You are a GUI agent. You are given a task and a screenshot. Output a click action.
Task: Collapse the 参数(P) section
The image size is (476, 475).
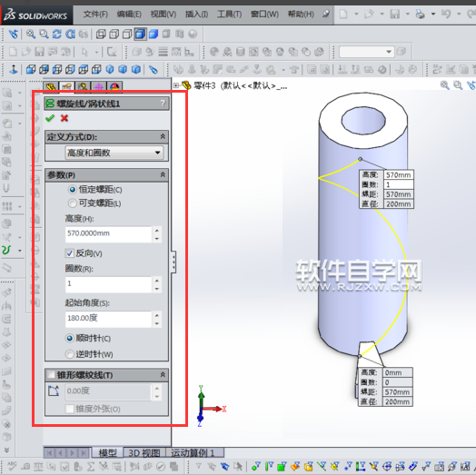pos(163,174)
